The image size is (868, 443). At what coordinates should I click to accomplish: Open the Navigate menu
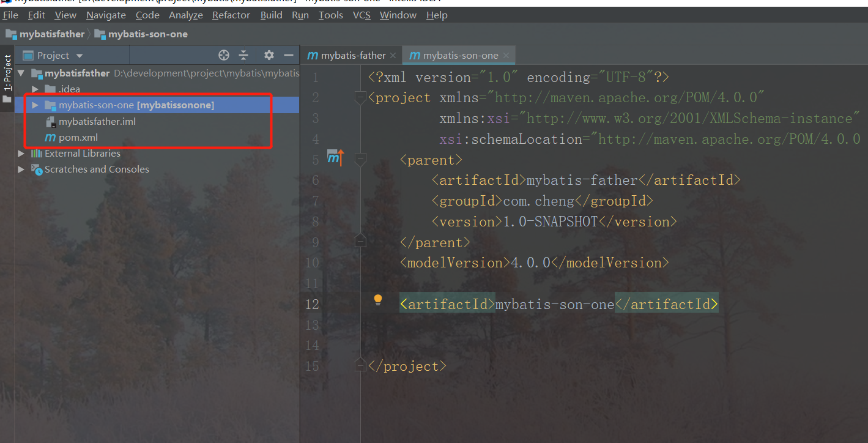click(x=106, y=15)
